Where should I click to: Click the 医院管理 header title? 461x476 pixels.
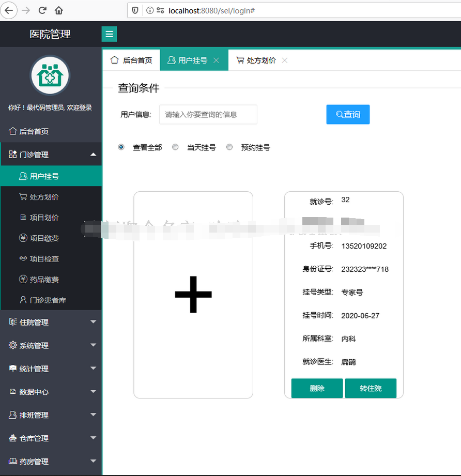click(50, 34)
